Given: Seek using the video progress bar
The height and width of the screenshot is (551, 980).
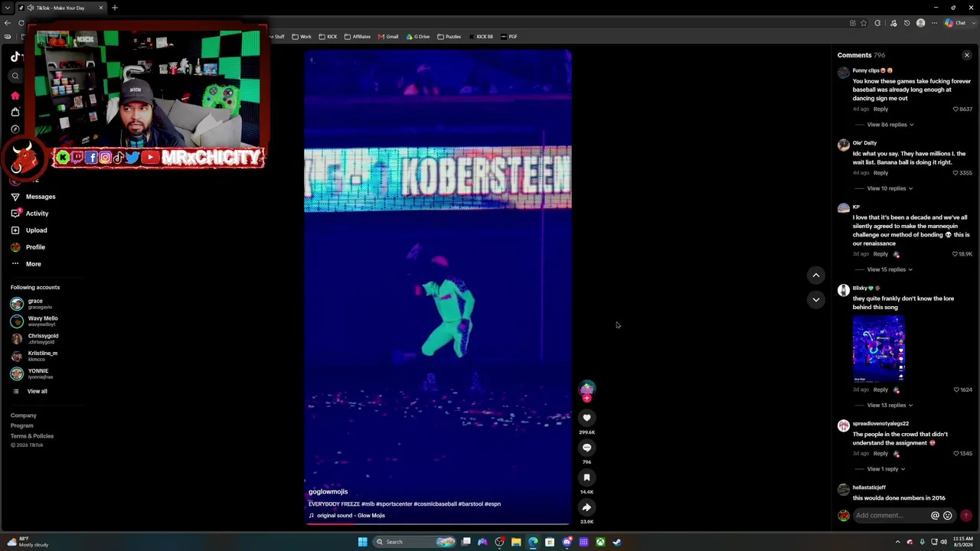Looking at the screenshot, I should (x=438, y=524).
